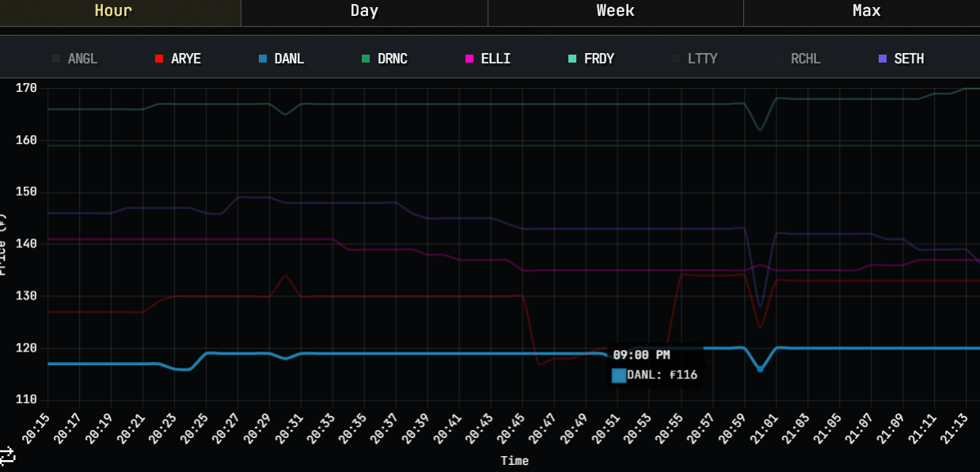The width and height of the screenshot is (980, 472).
Task: Click the 170 price axis label
Action: (26, 88)
